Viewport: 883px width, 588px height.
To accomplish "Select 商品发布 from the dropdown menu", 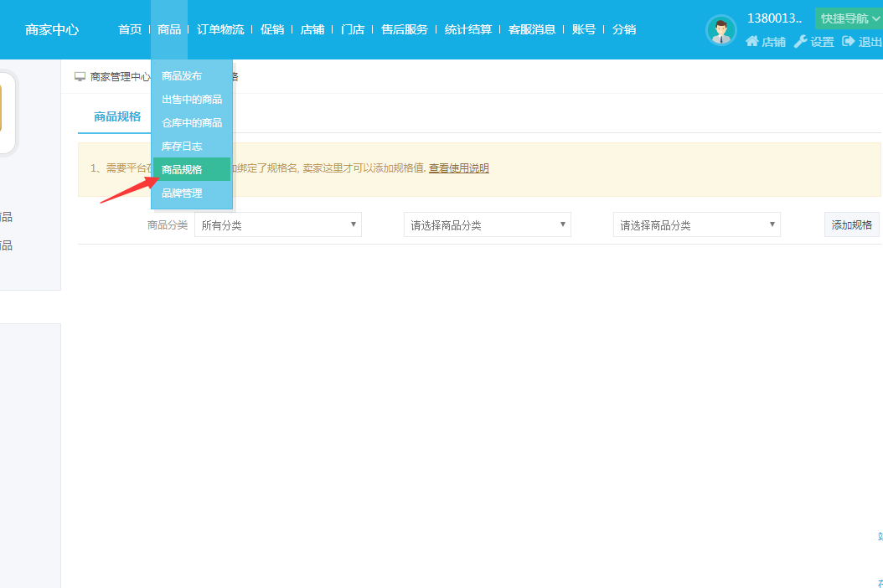I will coord(182,76).
